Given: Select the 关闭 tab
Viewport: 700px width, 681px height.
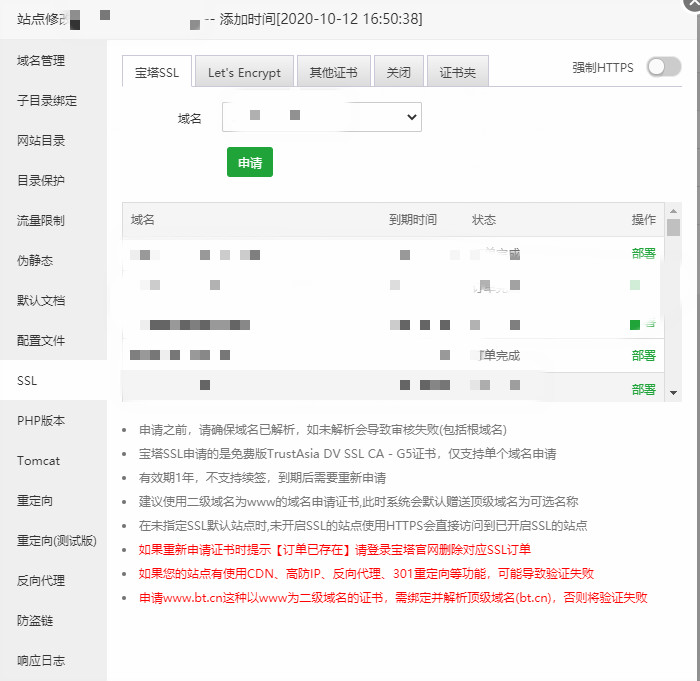Looking at the screenshot, I should 398,72.
